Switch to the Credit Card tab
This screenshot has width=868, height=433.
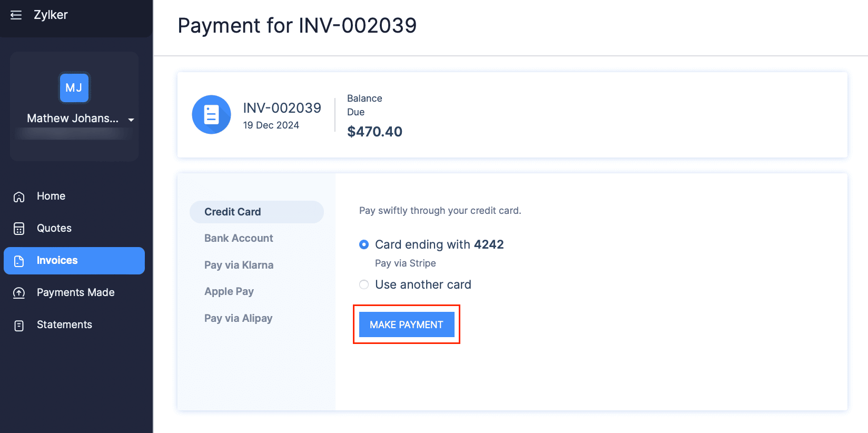232,212
